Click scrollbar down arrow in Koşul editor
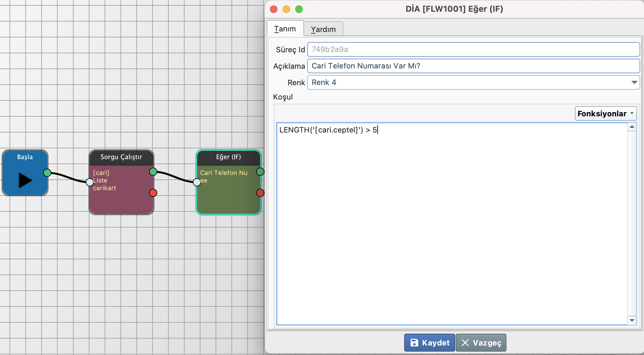The width and height of the screenshot is (644, 355). (632, 320)
